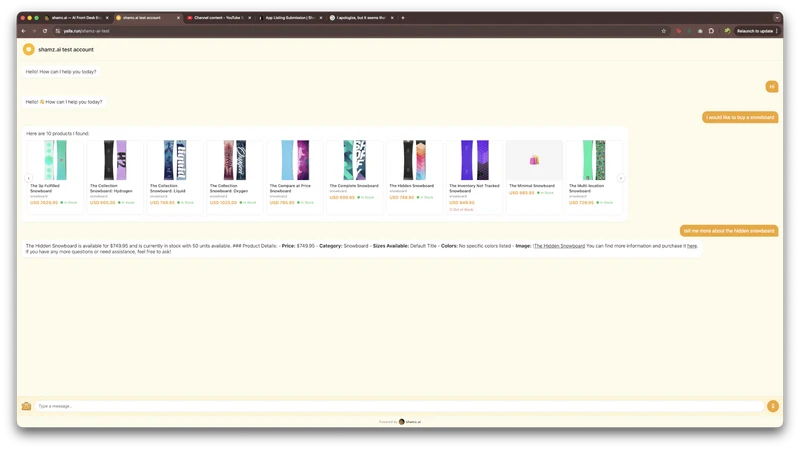Open the Chrome profile avatar
This screenshot has width=800, height=450.
coord(727,31)
